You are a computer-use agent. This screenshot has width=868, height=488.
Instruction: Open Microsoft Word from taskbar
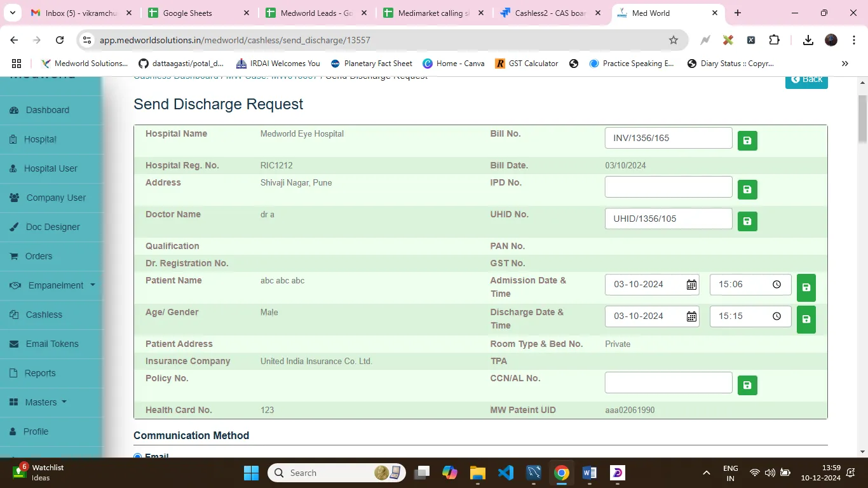[x=589, y=473]
